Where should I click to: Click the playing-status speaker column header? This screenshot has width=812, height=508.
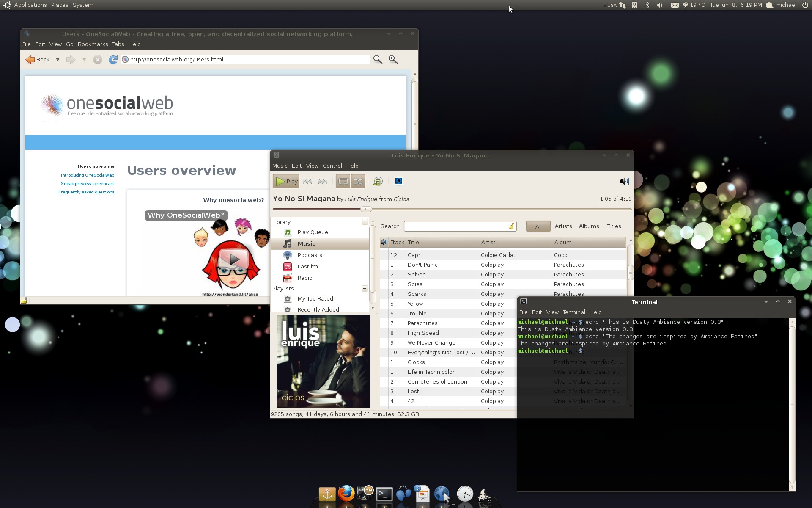tap(384, 242)
